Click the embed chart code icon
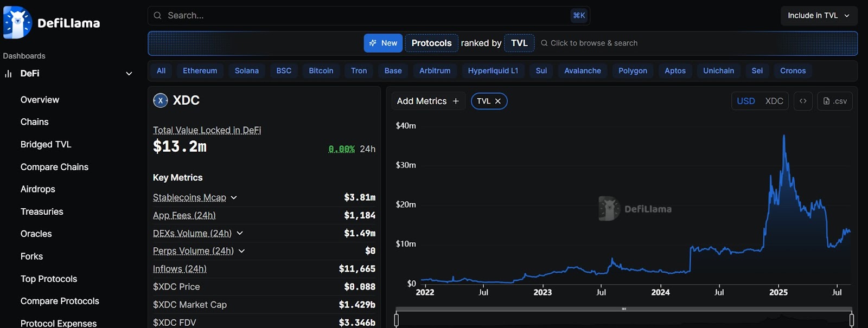 [x=803, y=101]
